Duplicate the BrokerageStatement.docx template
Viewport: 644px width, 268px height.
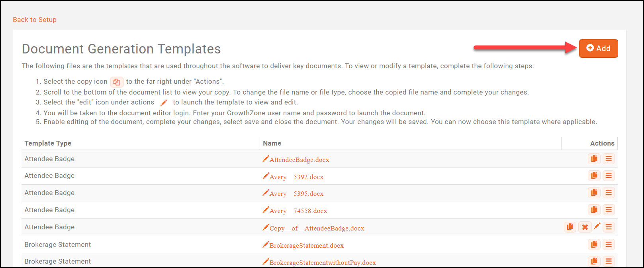594,244
